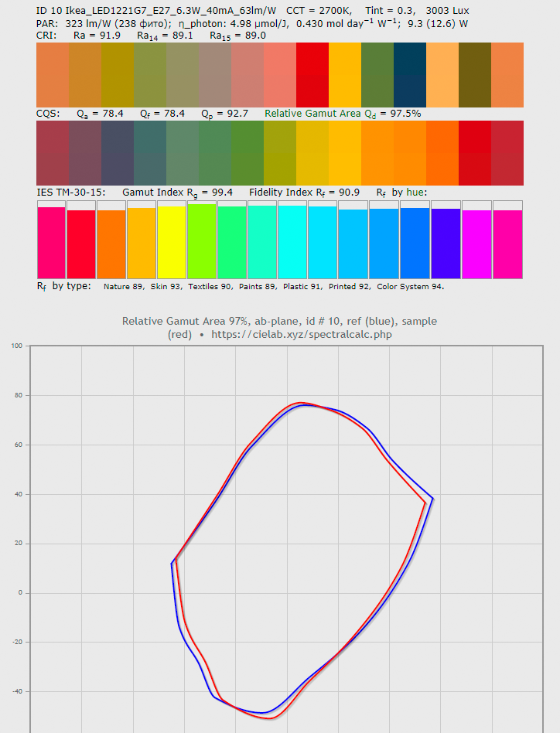Click the 100 label on the chart y-axis
This screenshot has height=733, width=560.
(16, 346)
